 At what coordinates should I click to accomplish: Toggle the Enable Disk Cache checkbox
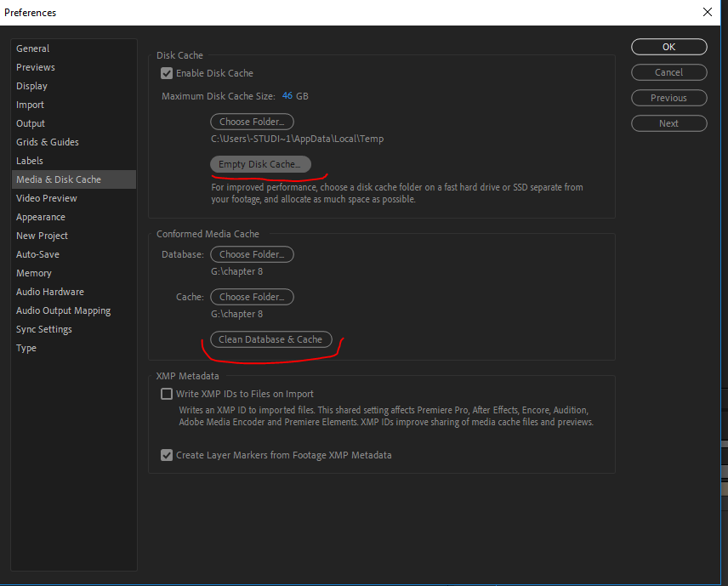click(x=167, y=73)
